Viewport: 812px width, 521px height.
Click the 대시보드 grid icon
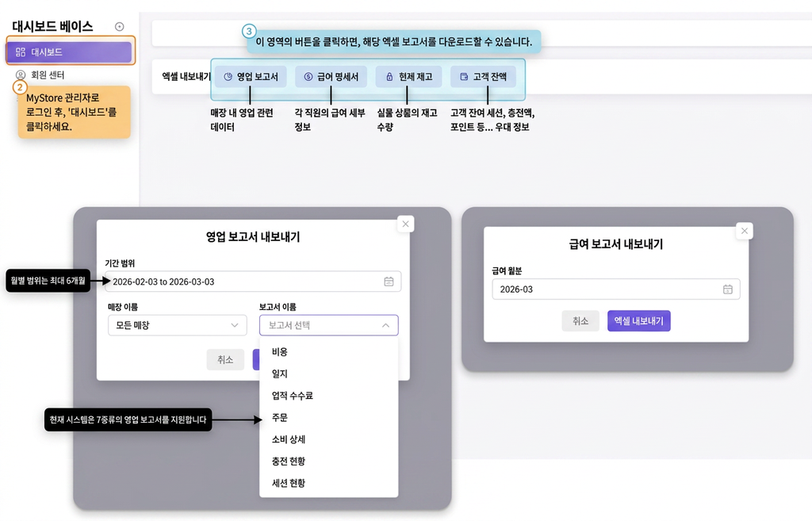tap(21, 52)
